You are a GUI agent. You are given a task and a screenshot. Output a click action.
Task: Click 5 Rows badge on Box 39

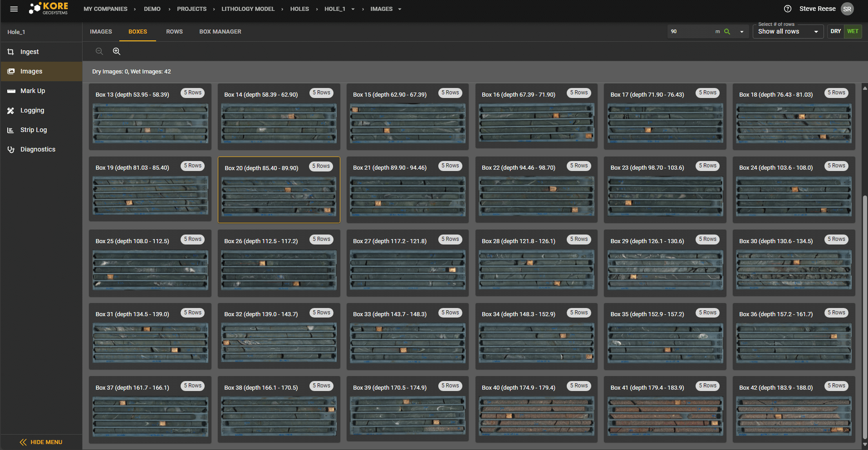click(451, 386)
